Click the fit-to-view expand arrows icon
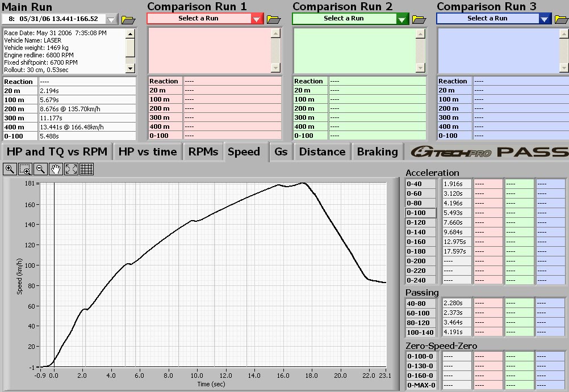 tap(71, 169)
